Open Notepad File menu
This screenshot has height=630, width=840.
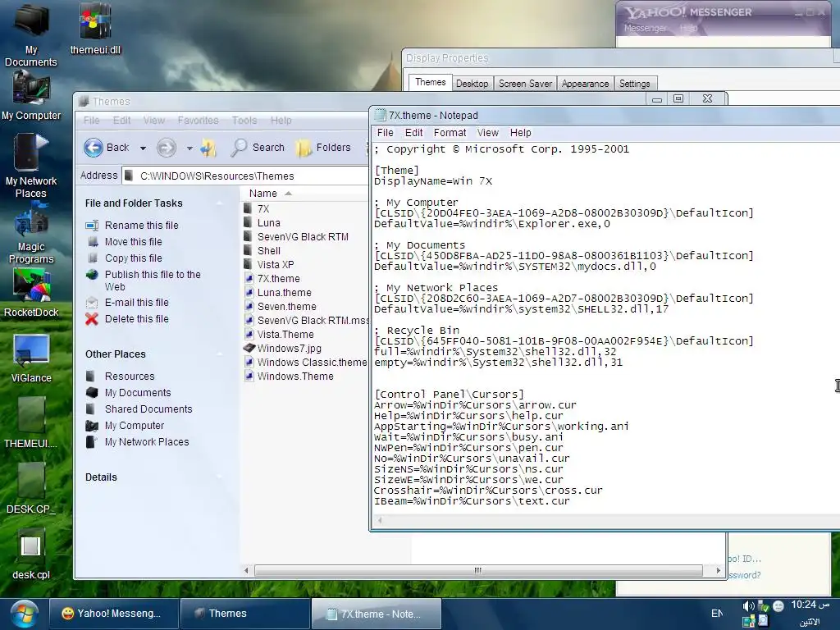coord(385,133)
